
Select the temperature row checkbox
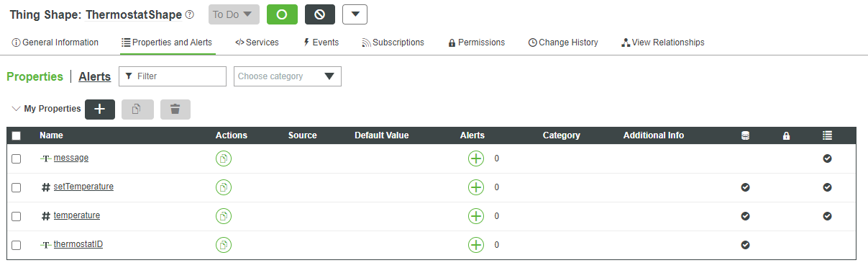point(17,216)
